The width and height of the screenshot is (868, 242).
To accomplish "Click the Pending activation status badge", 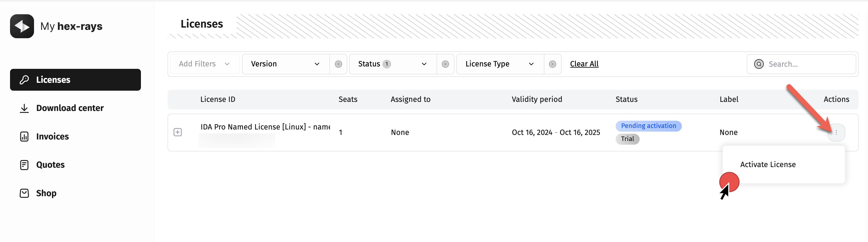I will (648, 126).
